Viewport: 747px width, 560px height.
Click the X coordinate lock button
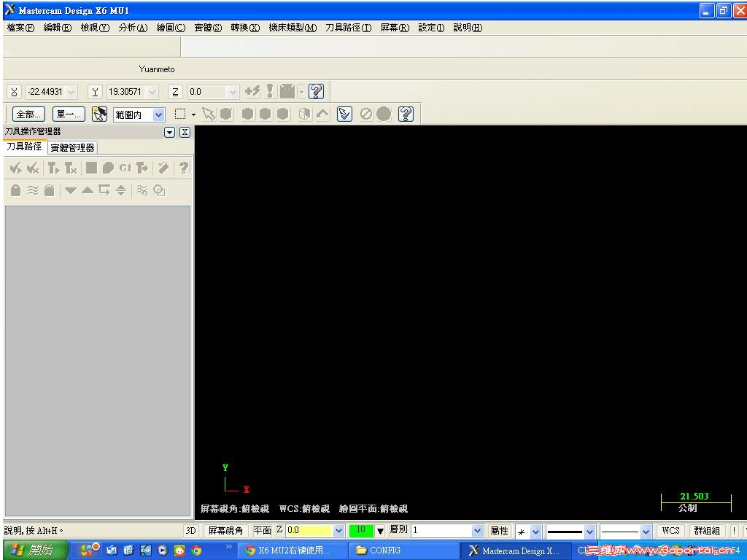pos(14,91)
